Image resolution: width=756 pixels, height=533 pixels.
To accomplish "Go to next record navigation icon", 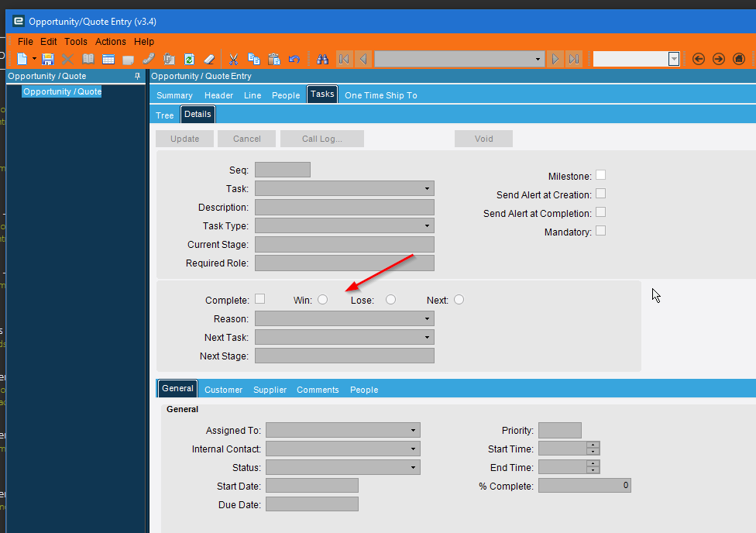I will (555, 59).
